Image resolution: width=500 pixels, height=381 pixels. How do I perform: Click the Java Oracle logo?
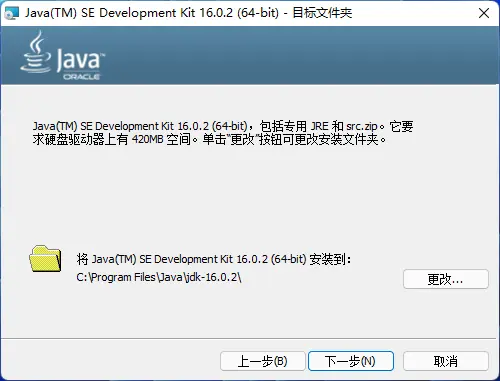pos(62,56)
